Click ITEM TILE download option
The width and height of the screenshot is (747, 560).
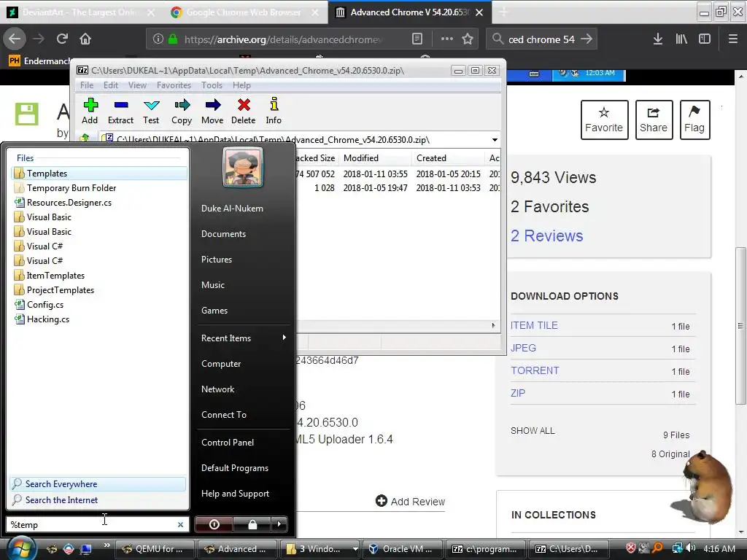(x=534, y=325)
